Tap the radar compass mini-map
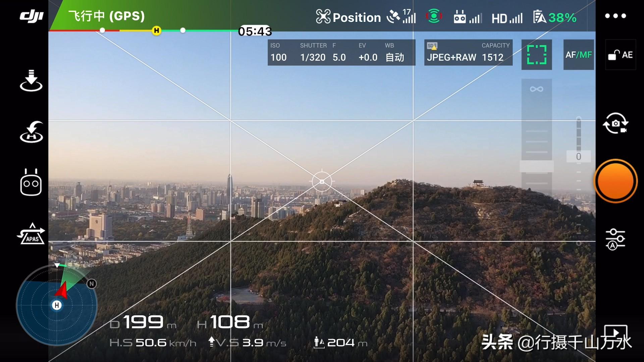Screen dimensions: 644x362 [x=57, y=305]
